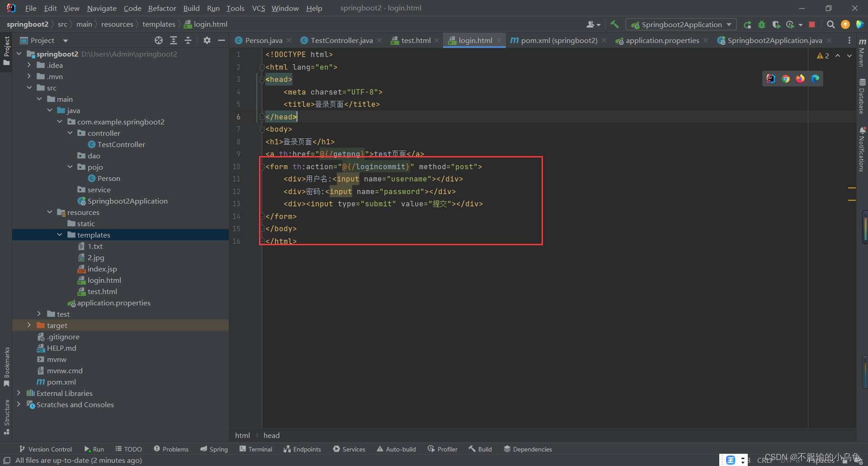Open the Endpoints tool window
This screenshot has height=466, width=868.
[302, 449]
